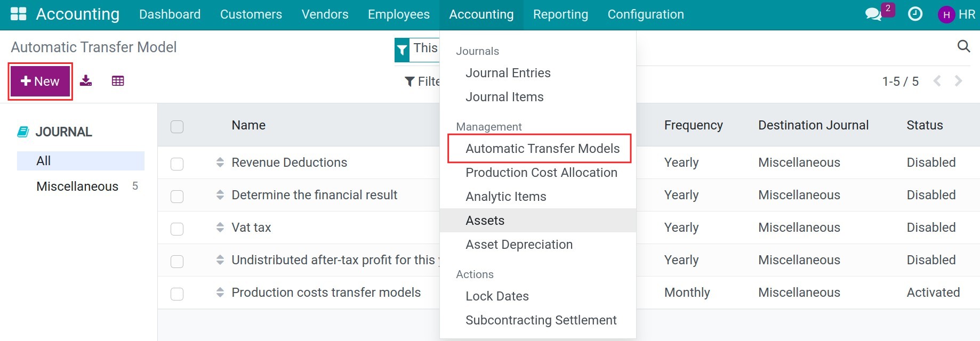The image size is (980, 341).
Task: Sort by Status column header
Action: click(x=925, y=125)
